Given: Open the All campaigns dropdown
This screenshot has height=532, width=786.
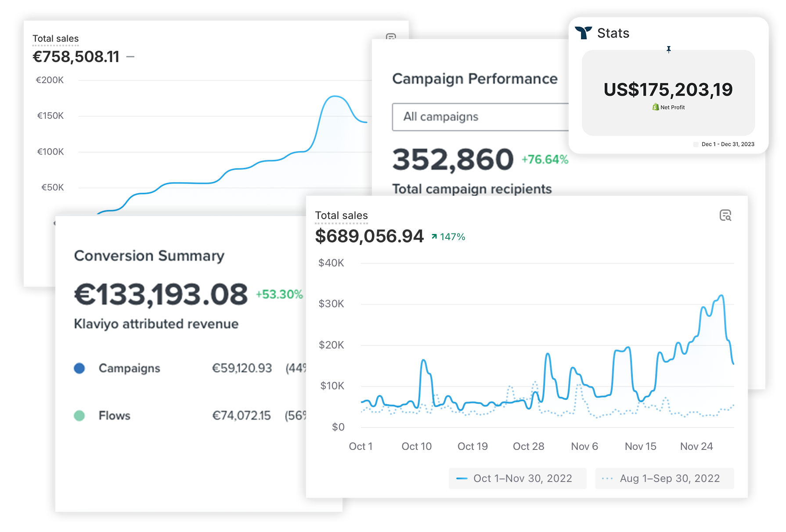Looking at the screenshot, I should 480,117.
